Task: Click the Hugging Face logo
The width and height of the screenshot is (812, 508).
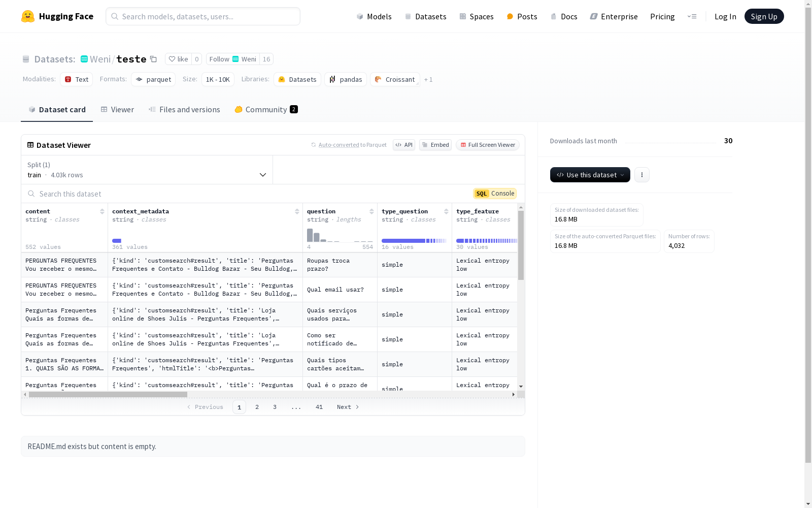Action: [57, 16]
